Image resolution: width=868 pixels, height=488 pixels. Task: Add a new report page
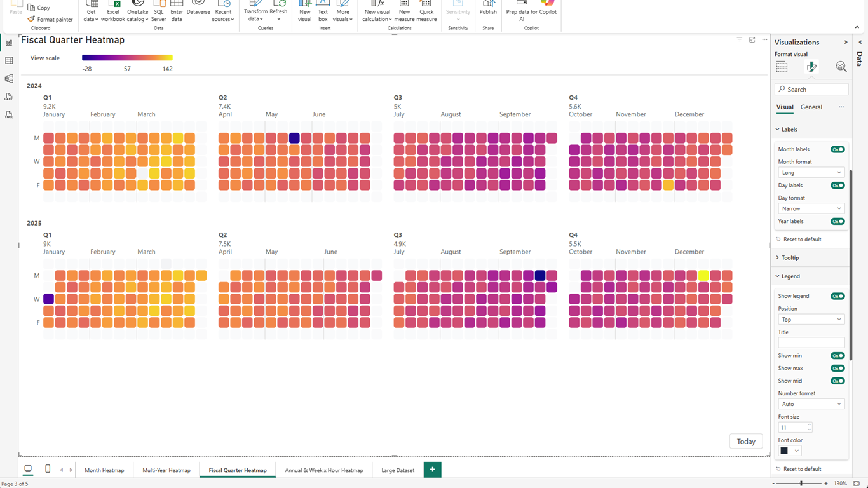[x=433, y=470]
